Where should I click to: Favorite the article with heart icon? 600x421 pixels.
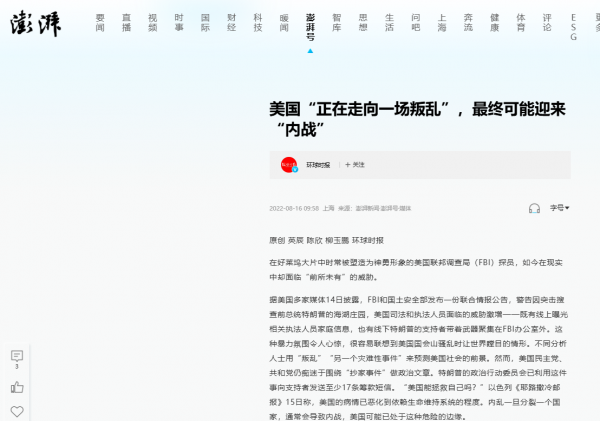coord(17,411)
